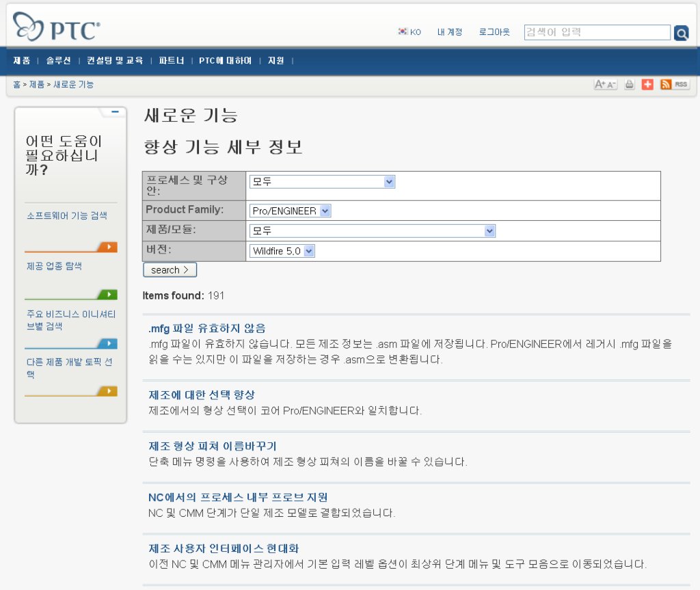Viewport: 700px width, 590px height.
Task: Click the orange RSS feed icon
Action: 666,84
